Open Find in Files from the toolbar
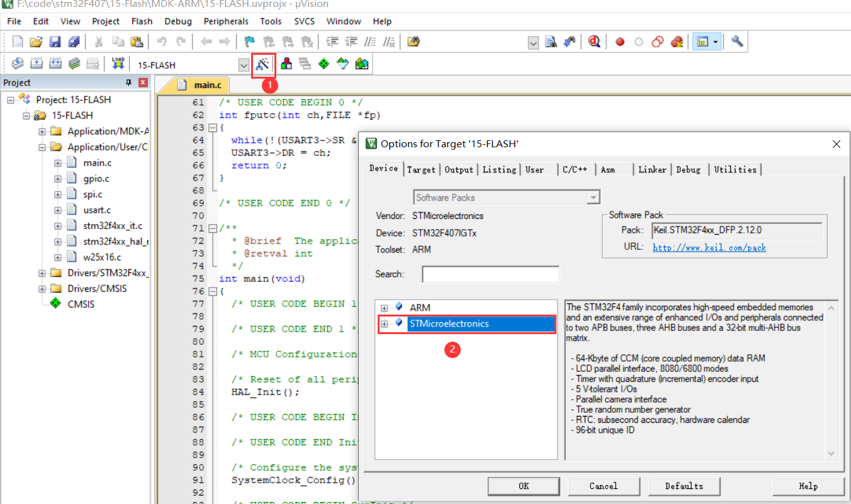Image resolution: width=851 pixels, height=504 pixels. 414,42
